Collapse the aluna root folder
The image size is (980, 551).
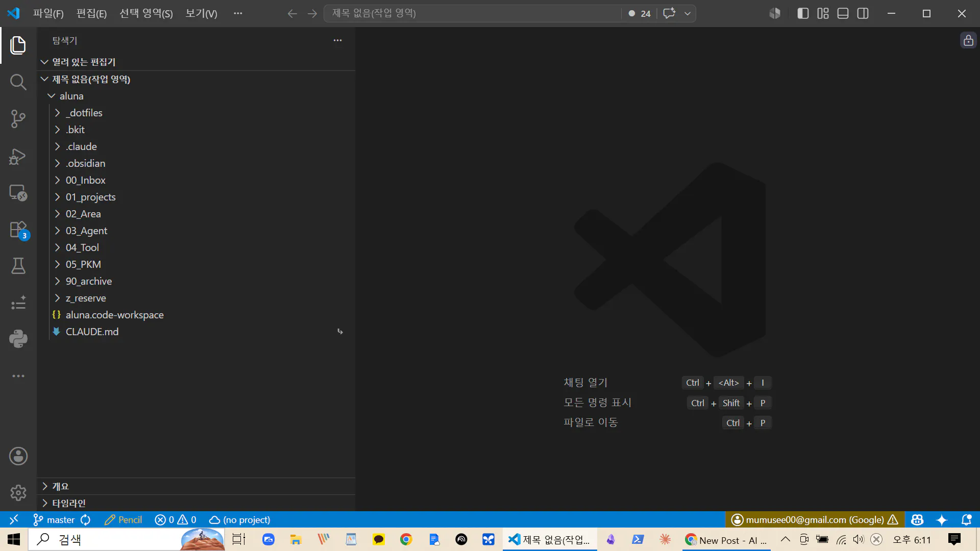[196, 96]
